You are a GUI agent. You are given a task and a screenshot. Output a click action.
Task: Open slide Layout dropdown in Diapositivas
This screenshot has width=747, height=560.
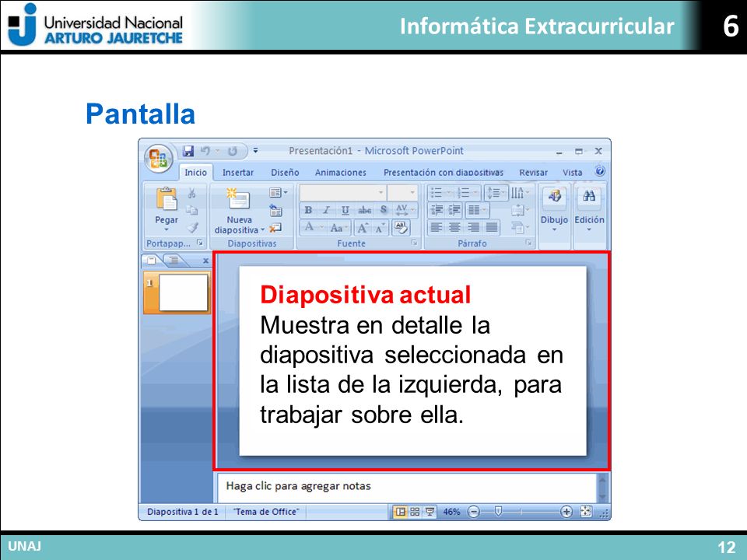pyautogui.click(x=279, y=192)
